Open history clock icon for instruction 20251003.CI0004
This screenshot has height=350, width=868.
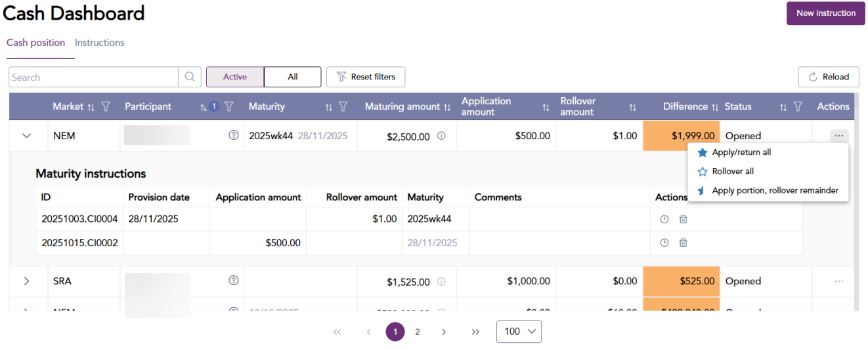[664, 219]
